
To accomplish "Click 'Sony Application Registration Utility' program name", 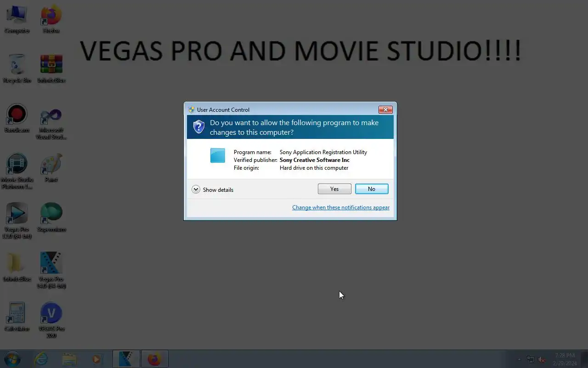I will point(323,152).
